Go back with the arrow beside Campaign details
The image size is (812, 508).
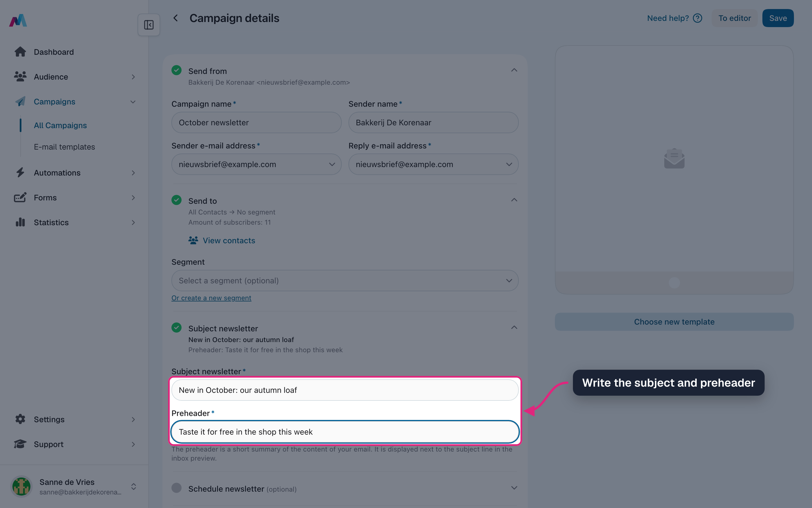point(175,18)
